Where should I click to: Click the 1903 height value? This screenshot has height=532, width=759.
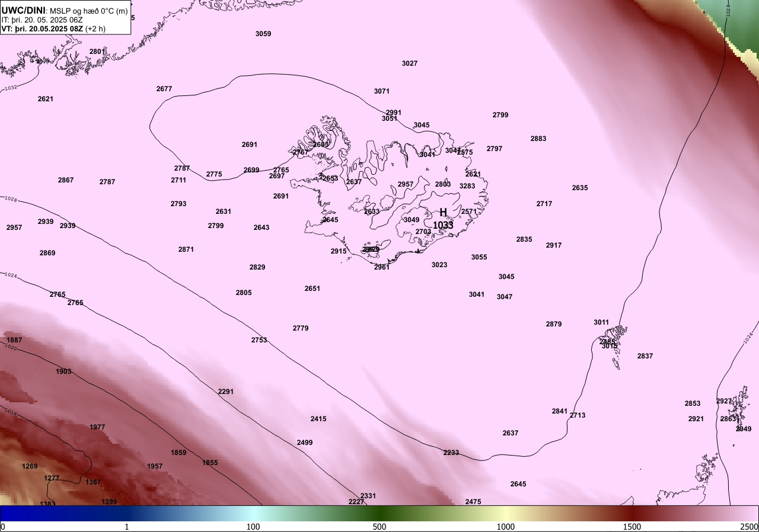pos(63,371)
